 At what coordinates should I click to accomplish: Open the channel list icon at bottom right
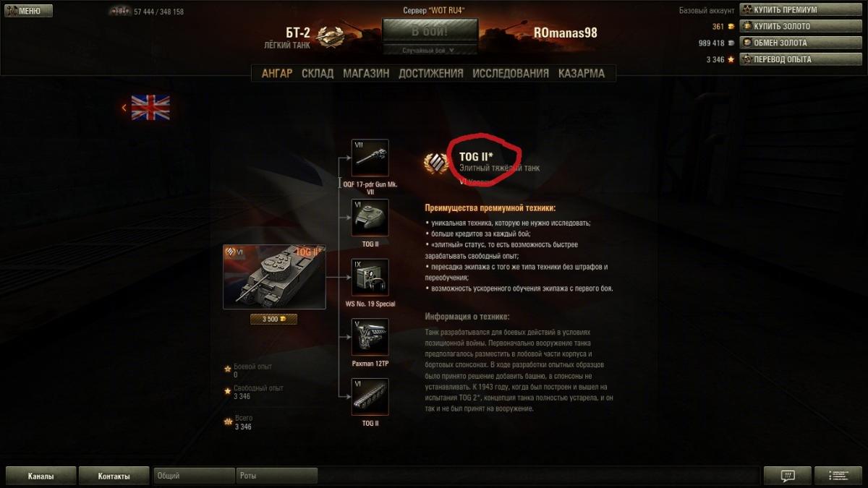[x=838, y=476]
